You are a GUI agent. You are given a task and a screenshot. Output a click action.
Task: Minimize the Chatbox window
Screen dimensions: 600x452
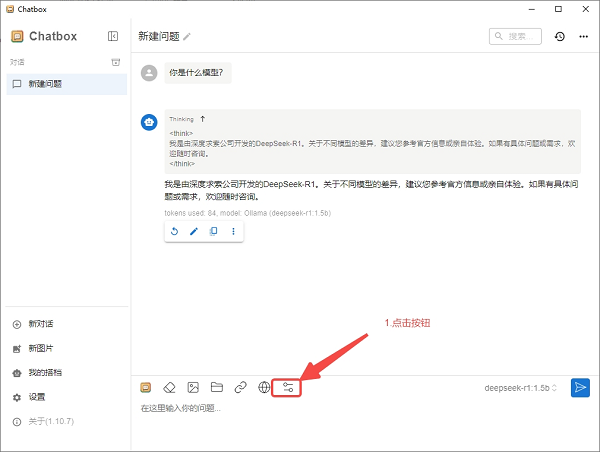pyautogui.click(x=532, y=9)
